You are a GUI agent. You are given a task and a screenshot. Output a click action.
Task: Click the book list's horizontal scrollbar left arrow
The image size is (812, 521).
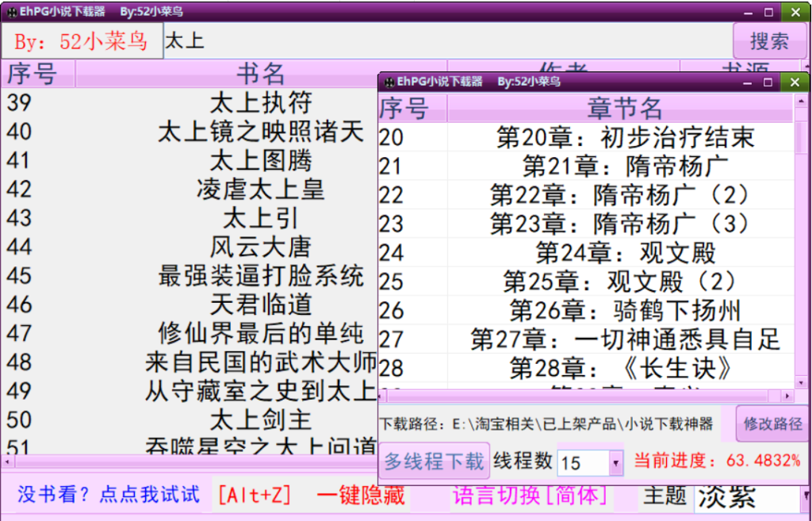pos(7,461)
